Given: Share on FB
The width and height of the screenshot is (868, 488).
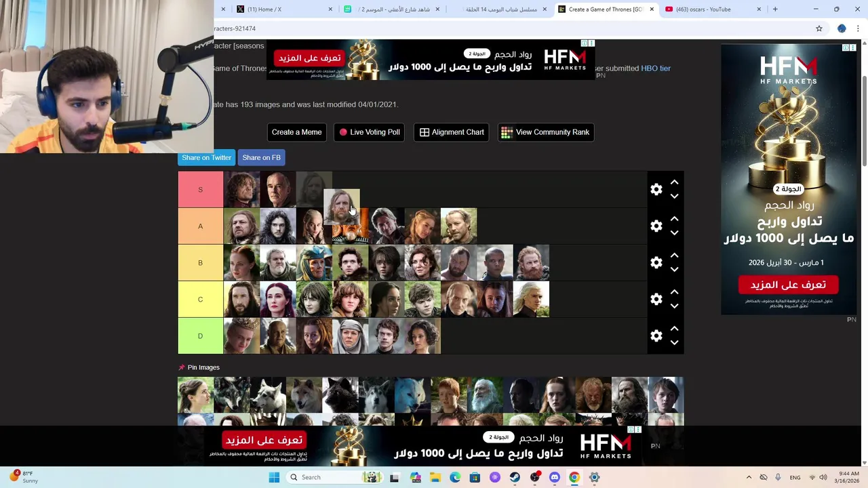Looking at the screenshot, I should click(x=261, y=157).
